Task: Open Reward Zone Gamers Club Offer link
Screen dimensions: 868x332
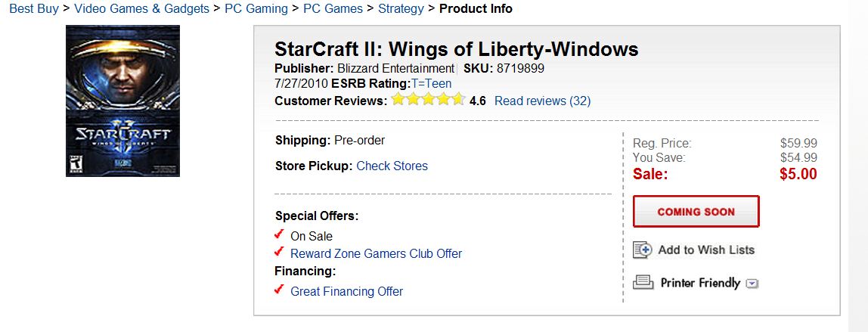Action: (x=376, y=253)
